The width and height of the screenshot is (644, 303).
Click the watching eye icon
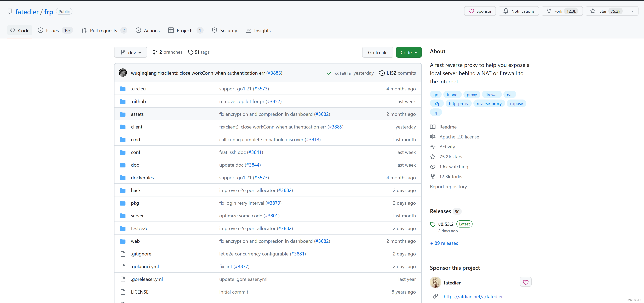tap(433, 167)
